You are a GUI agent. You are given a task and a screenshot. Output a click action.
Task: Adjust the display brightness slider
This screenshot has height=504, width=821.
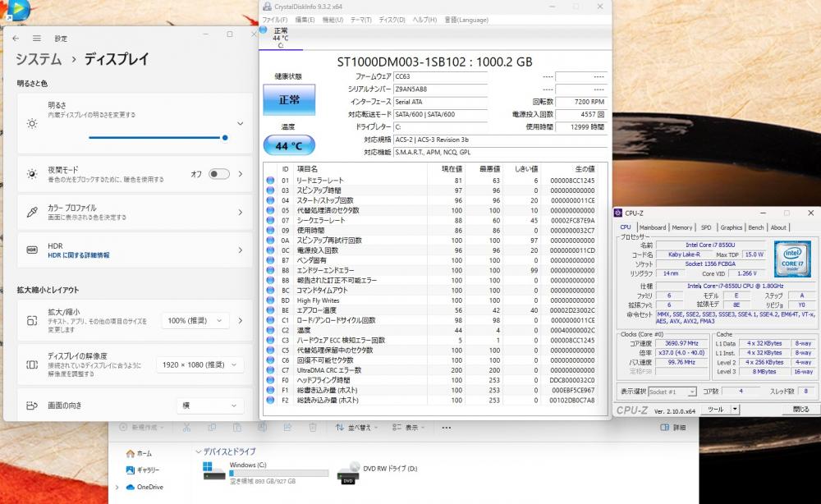tap(157, 138)
